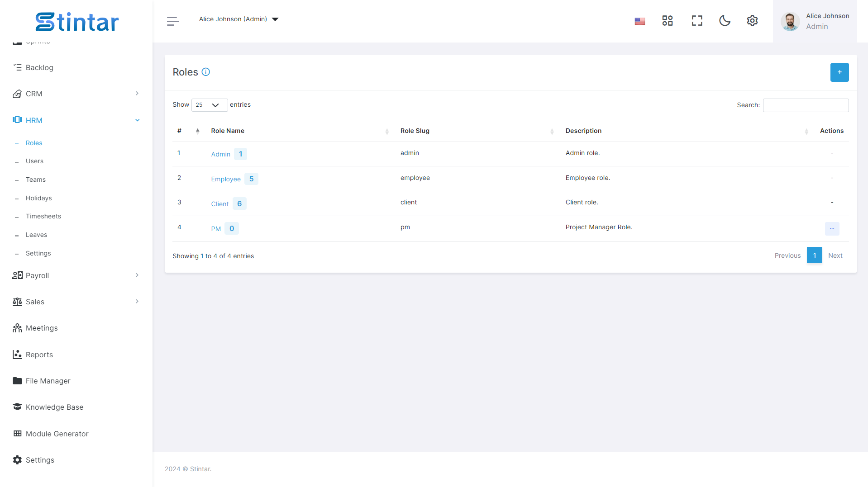This screenshot has height=487, width=868.
Task: Focus the Search input field
Action: click(x=806, y=105)
